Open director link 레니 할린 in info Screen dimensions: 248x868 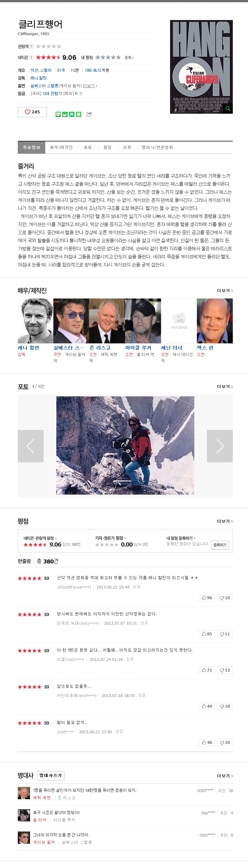(x=38, y=78)
